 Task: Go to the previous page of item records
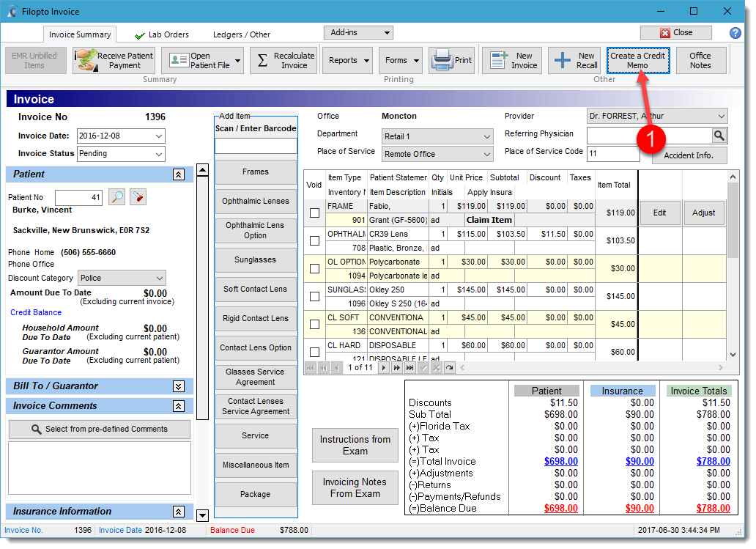324,368
